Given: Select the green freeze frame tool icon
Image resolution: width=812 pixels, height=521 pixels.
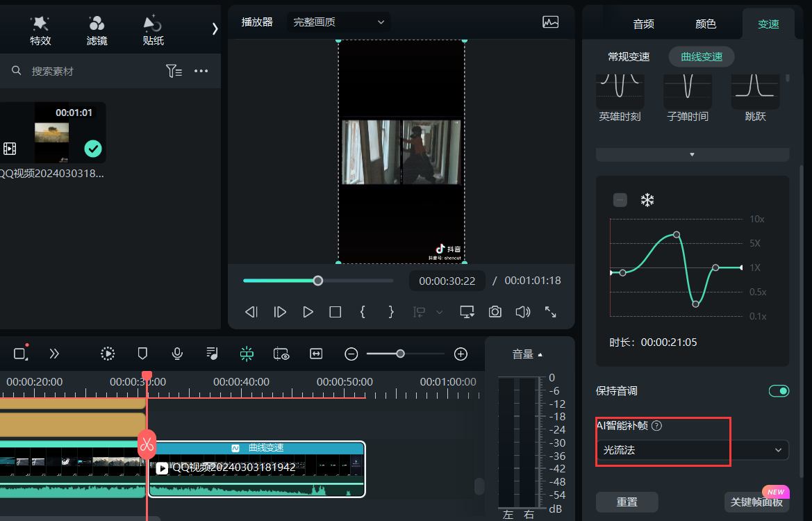Looking at the screenshot, I should pyautogui.click(x=247, y=354).
